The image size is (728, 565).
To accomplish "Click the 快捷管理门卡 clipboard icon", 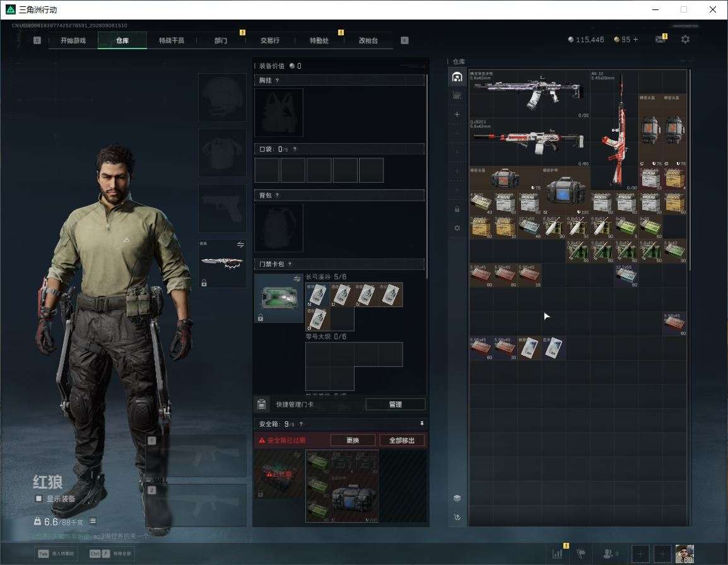I will (x=261, y=404).
